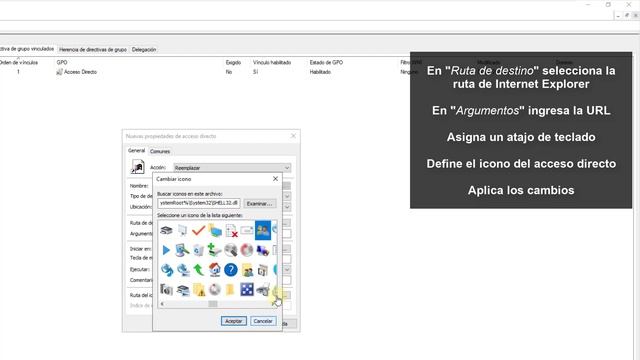Open the objetos de directiva vinculados tab
This screenshot has height=360, width=640.
27,49
